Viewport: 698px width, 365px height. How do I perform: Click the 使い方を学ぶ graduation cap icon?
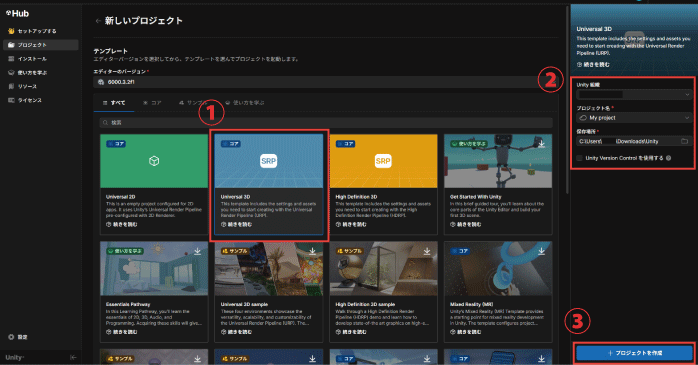point(11,73)
